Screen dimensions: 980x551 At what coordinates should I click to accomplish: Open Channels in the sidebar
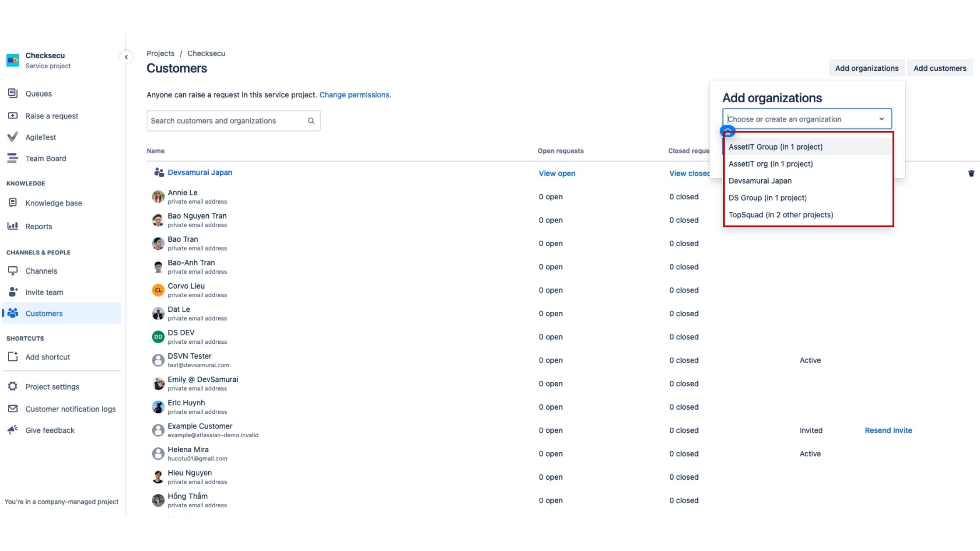(x=41, y=271)
